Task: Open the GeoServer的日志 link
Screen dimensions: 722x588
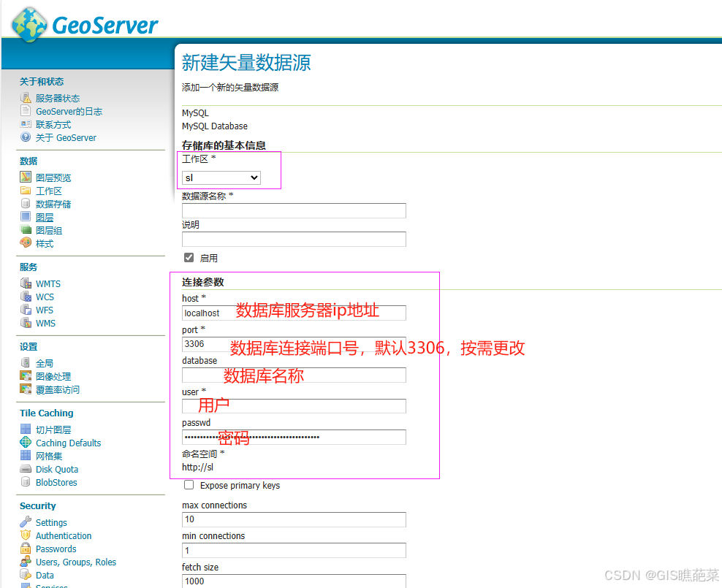Action: click(x=69, y=111)
